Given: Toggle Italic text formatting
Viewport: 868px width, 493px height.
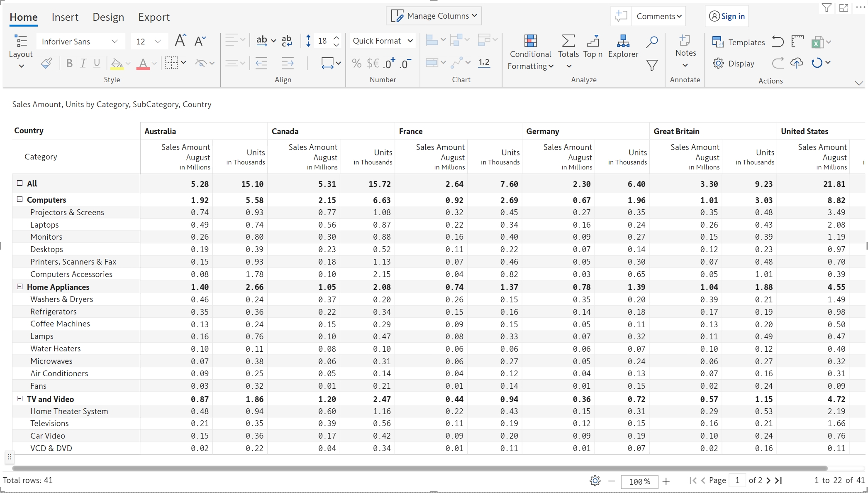Looking at the screenshot, I should [x=83, y=63].
